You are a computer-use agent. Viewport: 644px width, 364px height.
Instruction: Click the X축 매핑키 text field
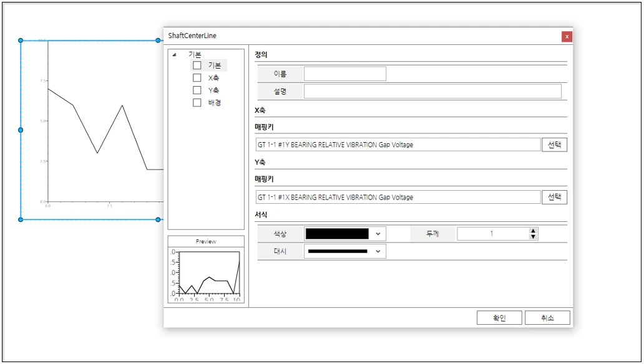pos(398,145)
